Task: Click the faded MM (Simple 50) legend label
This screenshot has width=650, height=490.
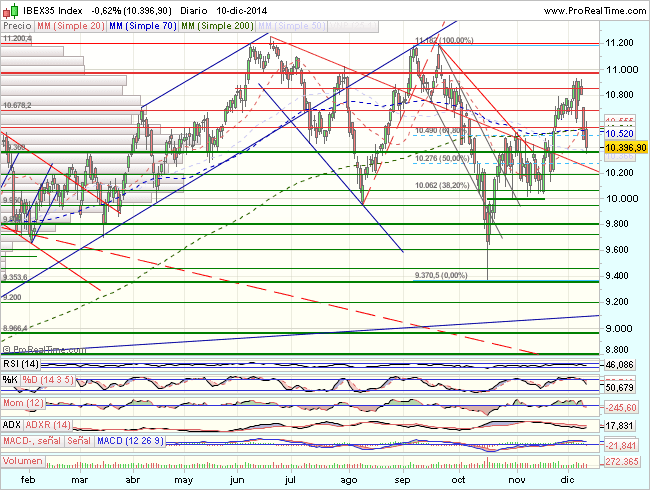Action: [x=292, y=26]
